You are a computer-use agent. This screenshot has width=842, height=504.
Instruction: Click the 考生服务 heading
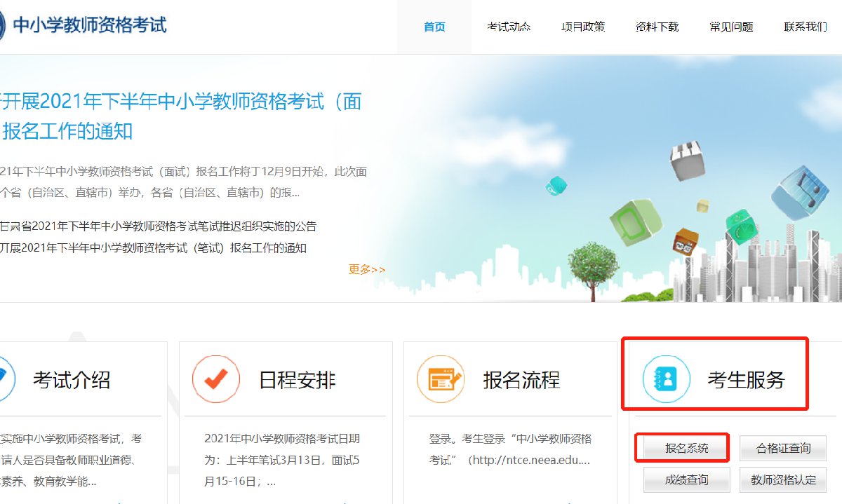(x=746, y=380)
